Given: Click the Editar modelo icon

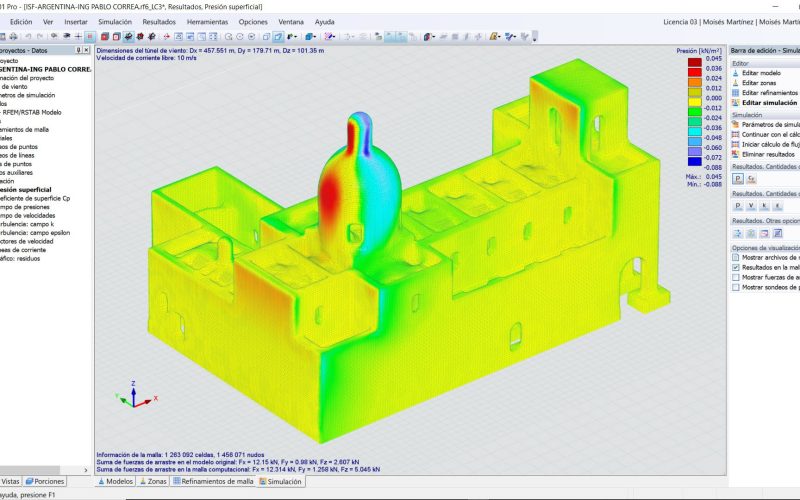Looking at the screenshot, I should [x=735, y=73].
